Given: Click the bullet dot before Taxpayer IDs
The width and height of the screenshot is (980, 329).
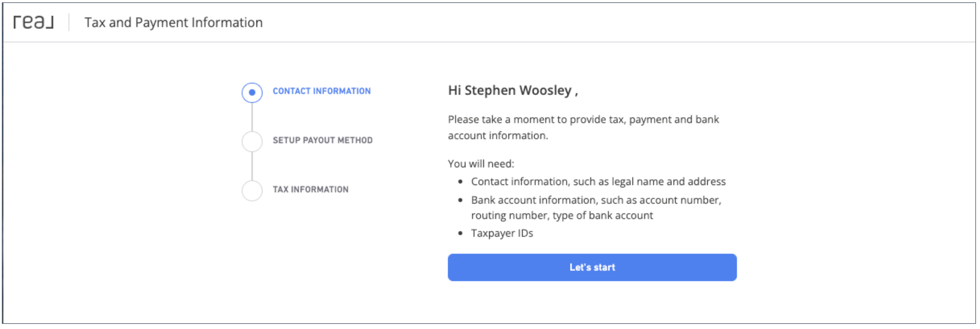Looking at the screenshot, I should click(x=460, y=233).
